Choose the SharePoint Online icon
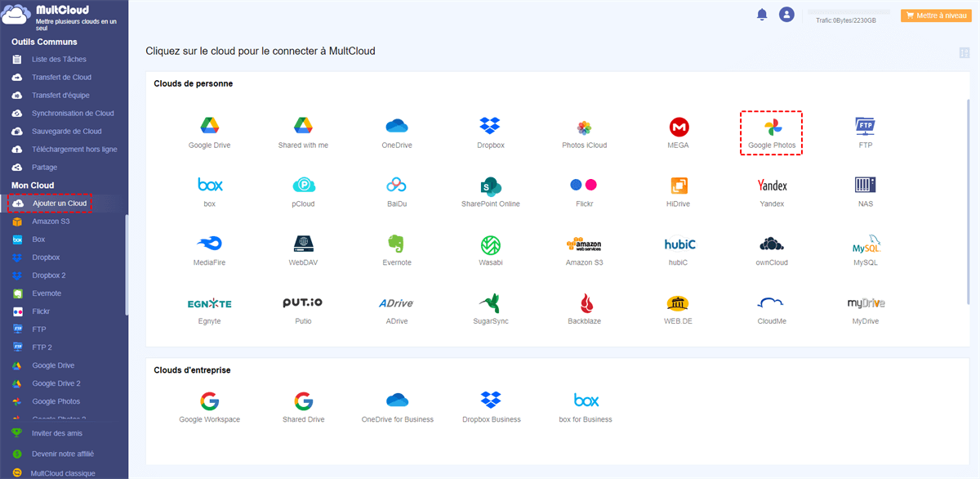 point(490,186)
